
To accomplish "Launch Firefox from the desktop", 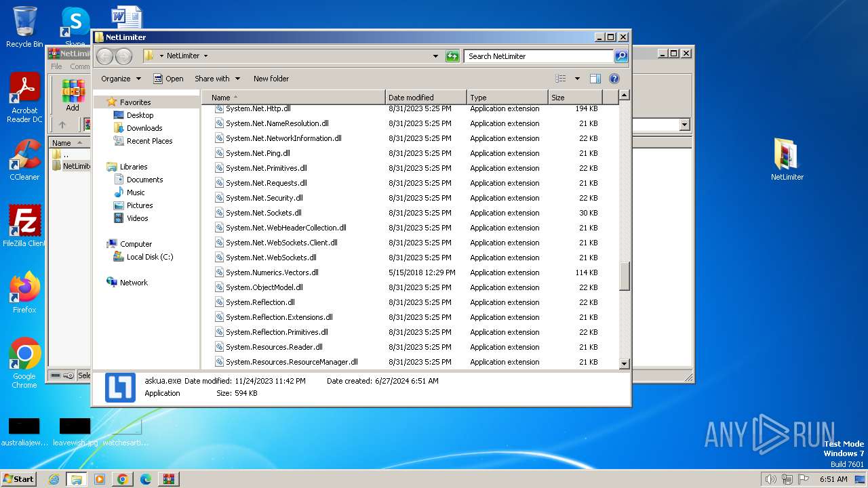I will click(24, 292).
